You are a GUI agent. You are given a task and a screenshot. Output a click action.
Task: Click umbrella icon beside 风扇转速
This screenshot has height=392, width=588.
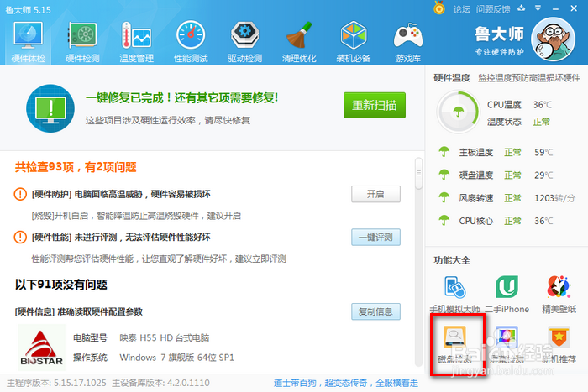coord(444,197)
